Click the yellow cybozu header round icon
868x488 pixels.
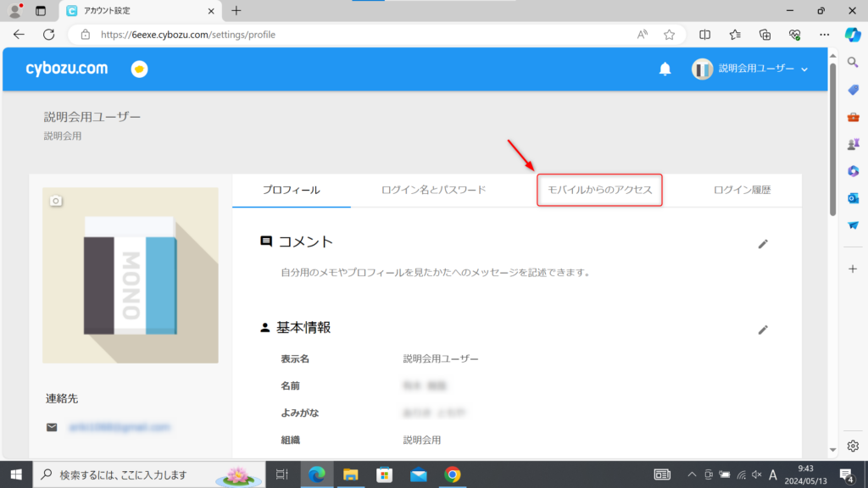pyautogui.click(x=139, y=69)
